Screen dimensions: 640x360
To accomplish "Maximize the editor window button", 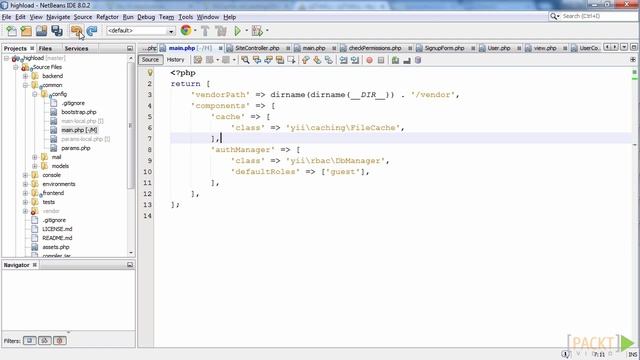I will pyautogui.click(x=633, y=47).
